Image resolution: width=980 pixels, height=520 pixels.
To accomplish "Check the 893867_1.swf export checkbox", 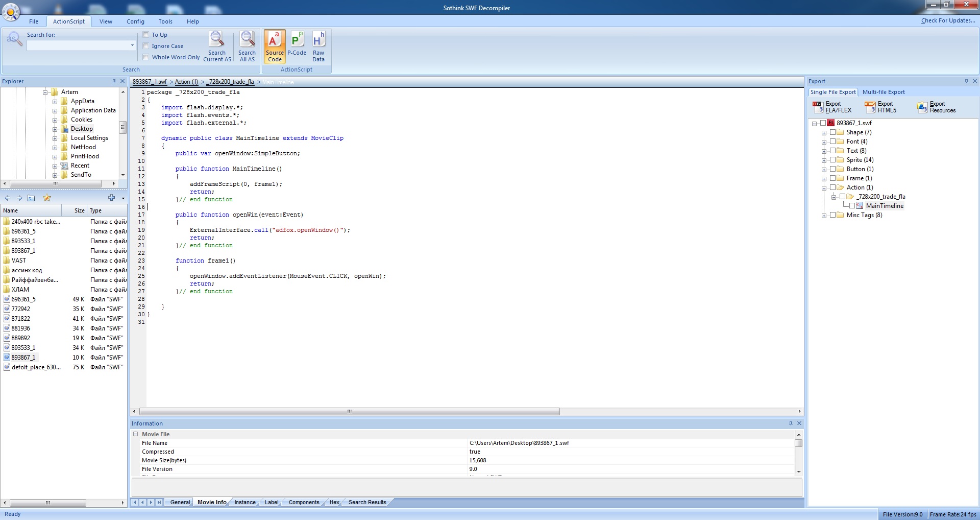I will [x=823, y=123].
